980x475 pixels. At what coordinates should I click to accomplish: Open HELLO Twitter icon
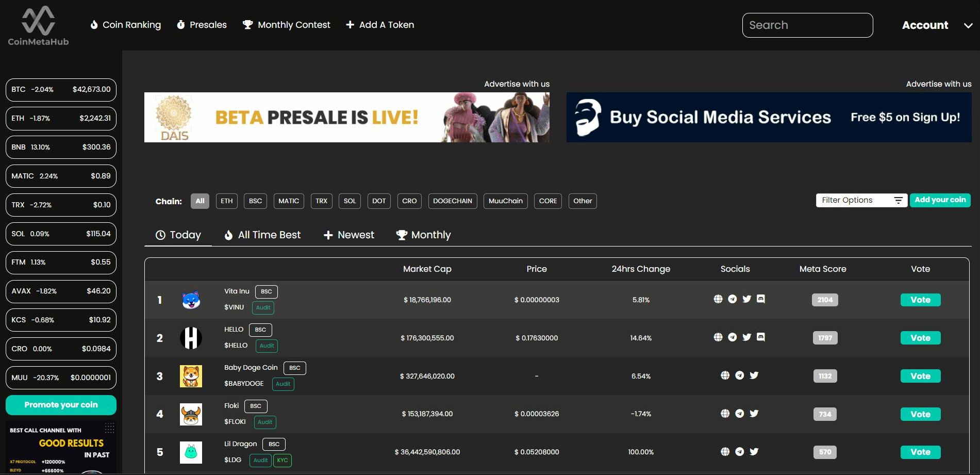tap(746, 337)
